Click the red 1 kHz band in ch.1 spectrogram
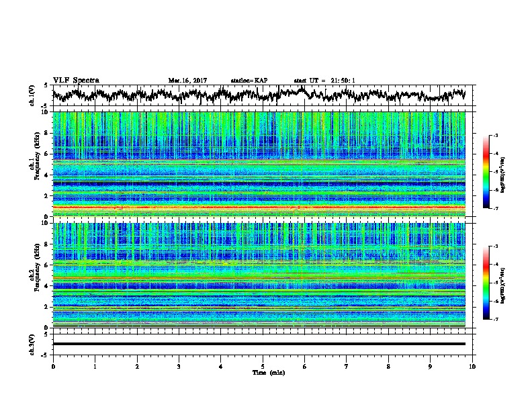The width and height of the screenshot is (532, 411). tap(259, 207)
